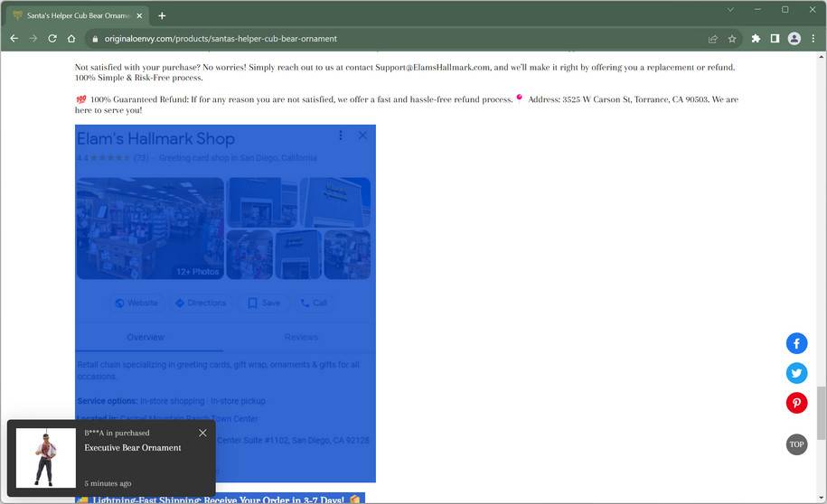Click the vertical page scrollbar thumb
The width and height of the screenshot is (827, 504).
point(822,413)
